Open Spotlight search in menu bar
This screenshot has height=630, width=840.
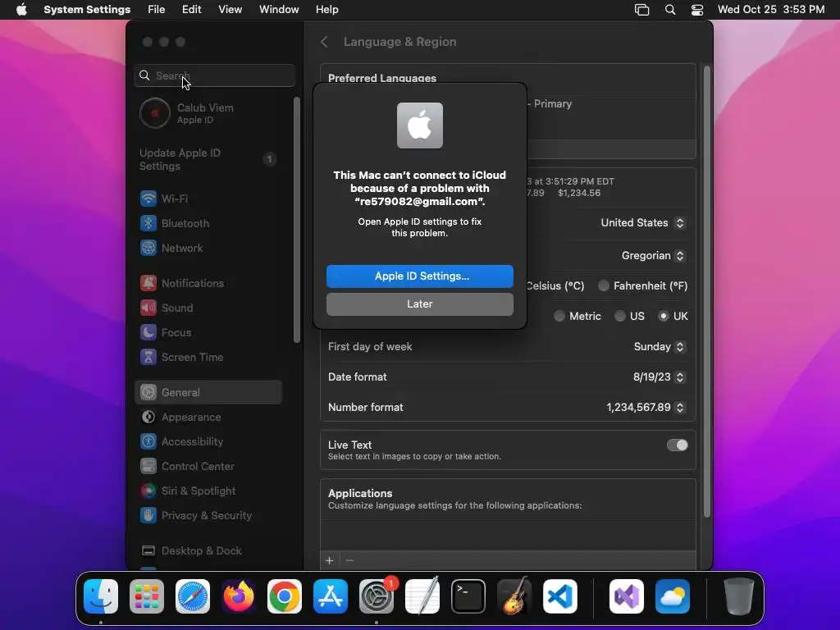pyautogui.click(x=670, y=10)
